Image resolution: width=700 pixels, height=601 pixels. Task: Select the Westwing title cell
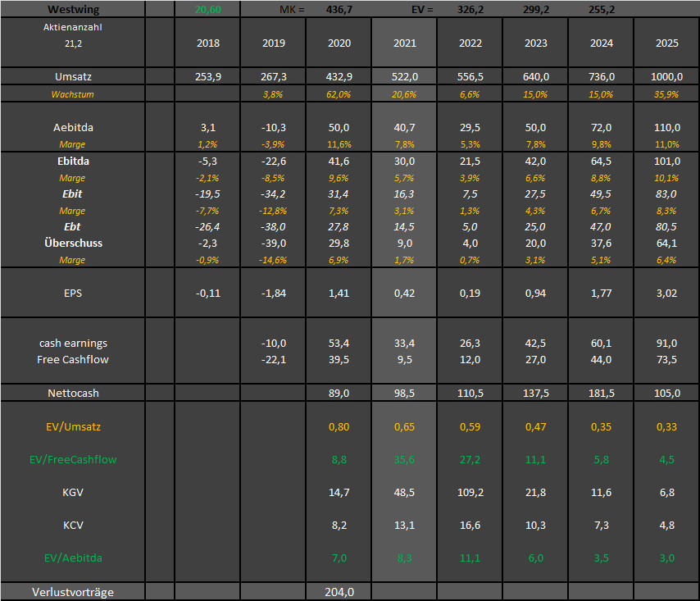point(73,9)
